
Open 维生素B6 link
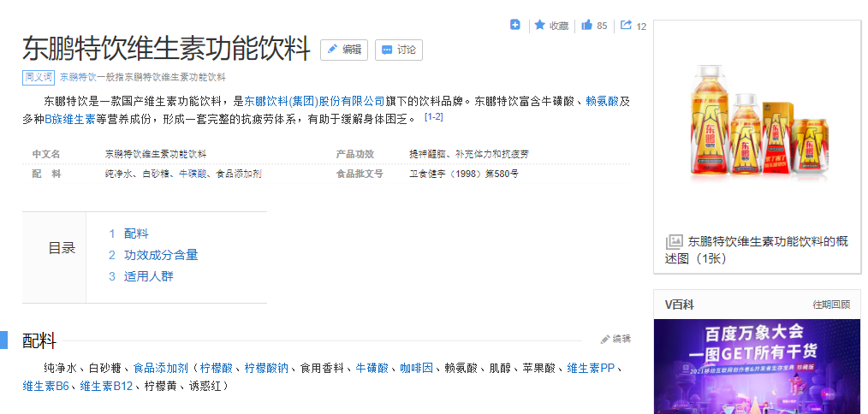[45, 386]
